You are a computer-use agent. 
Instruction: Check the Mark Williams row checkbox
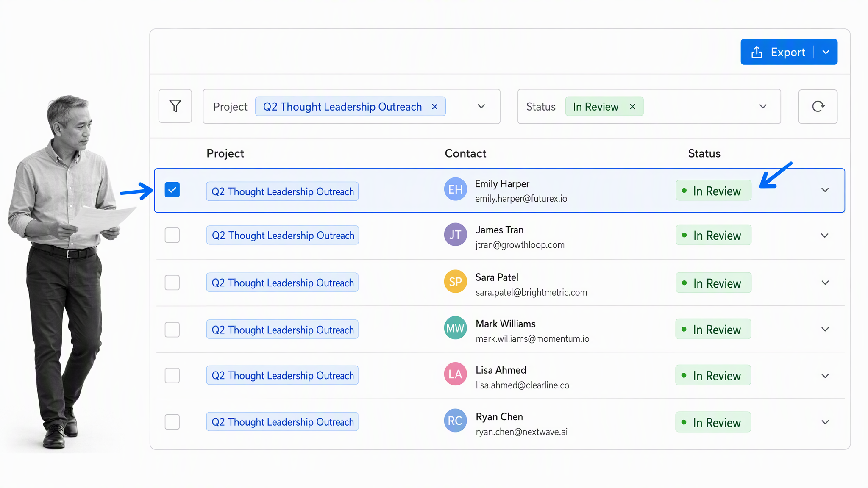pyautogui.click(x=172, y=330)
